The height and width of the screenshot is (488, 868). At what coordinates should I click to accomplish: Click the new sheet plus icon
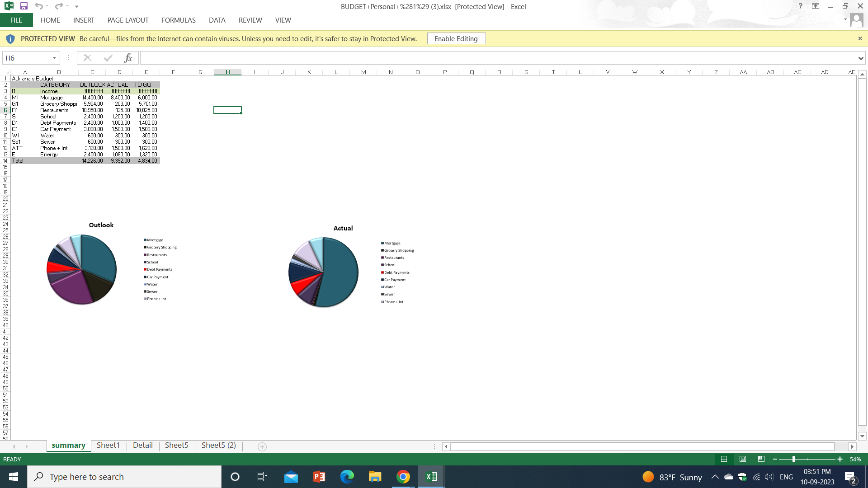262,446
